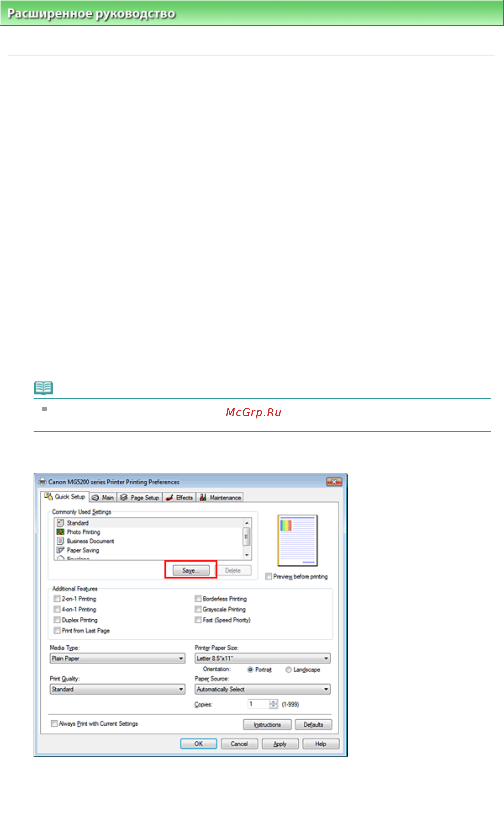Select the Photo Printing icon

[x=60, y=532]
